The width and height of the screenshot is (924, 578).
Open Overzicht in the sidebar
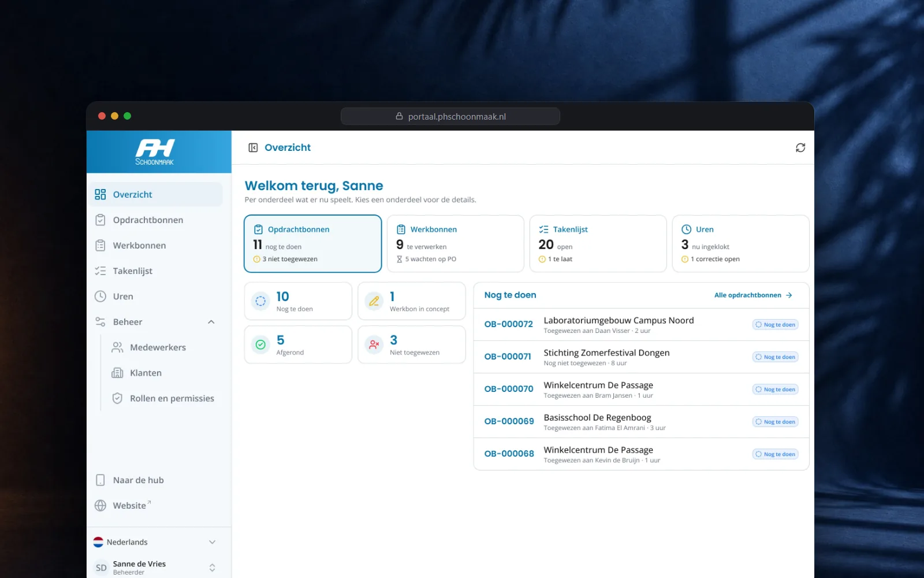point(155,194)
